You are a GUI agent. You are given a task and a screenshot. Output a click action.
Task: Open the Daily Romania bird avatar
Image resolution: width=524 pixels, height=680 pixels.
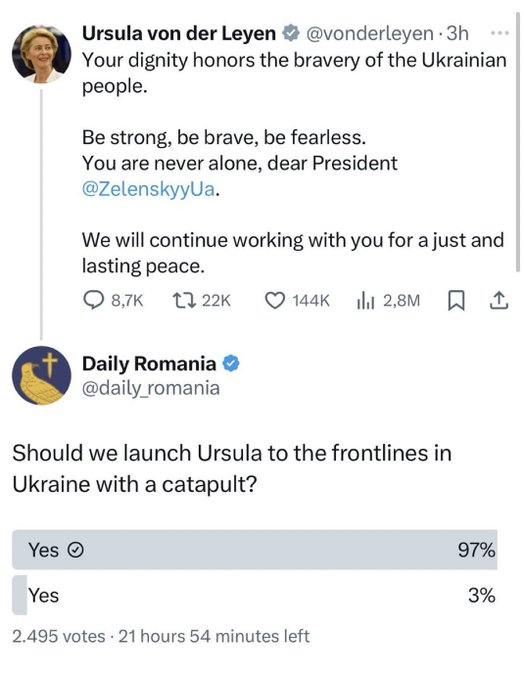click(x=41, y=376)
